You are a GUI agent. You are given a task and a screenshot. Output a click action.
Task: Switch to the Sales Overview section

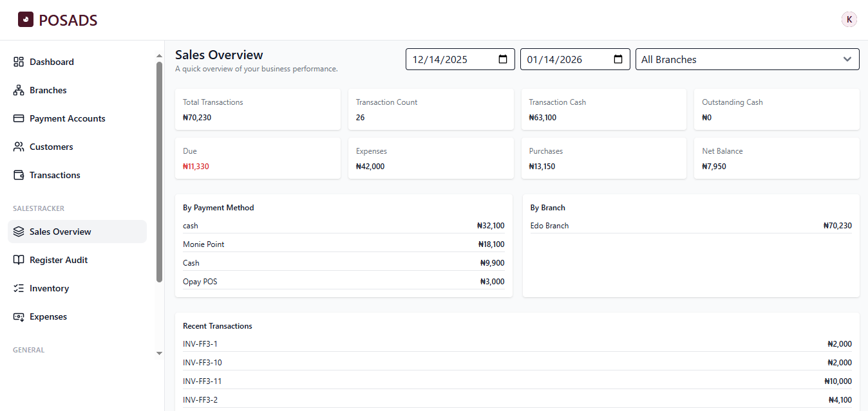tap(60, 231)
